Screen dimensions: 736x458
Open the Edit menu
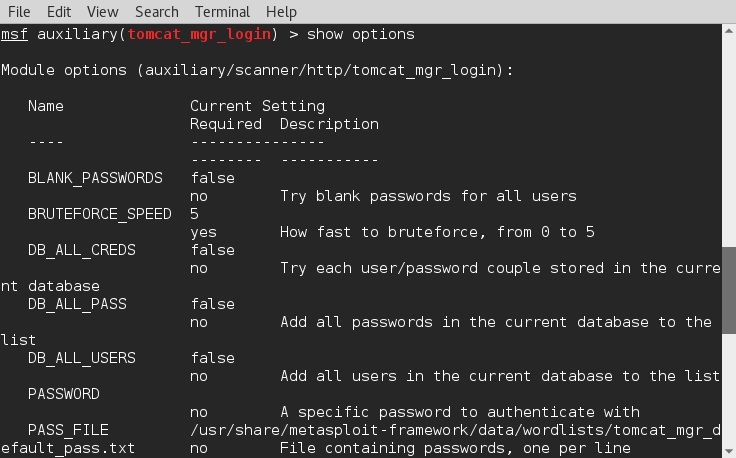[x=59, y=12]
